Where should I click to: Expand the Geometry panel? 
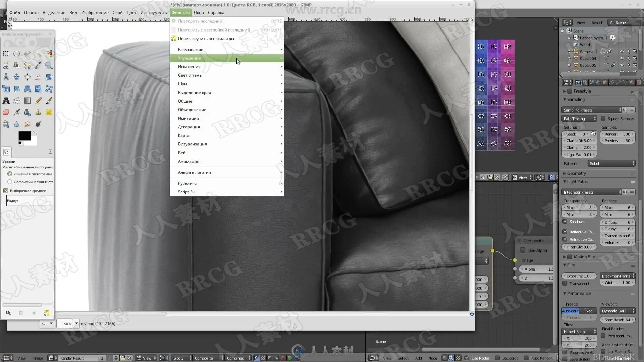coord(576,173)
